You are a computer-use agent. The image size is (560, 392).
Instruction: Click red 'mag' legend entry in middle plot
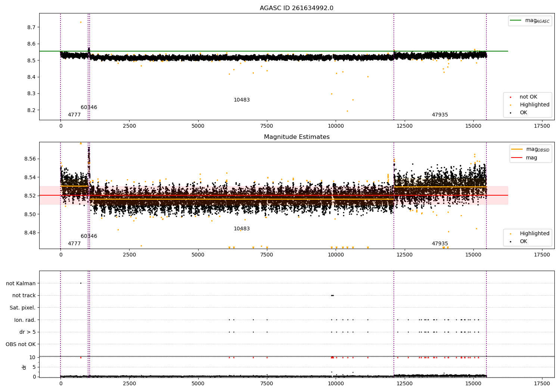point(525,158)
